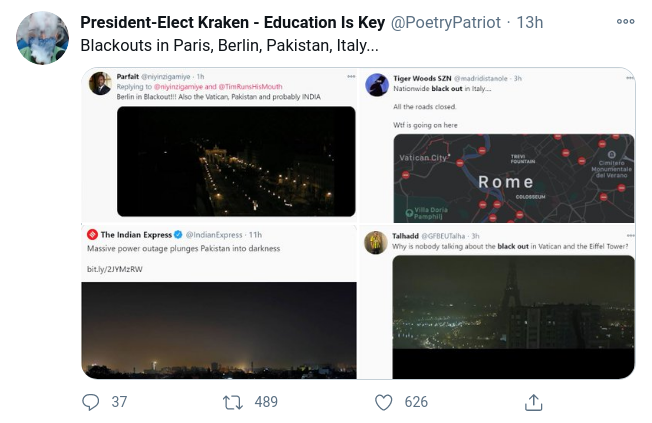Click the retweet arrows icon
This screenshot has width=652, height=423.
pyautogui.click(x=232, y=401)
